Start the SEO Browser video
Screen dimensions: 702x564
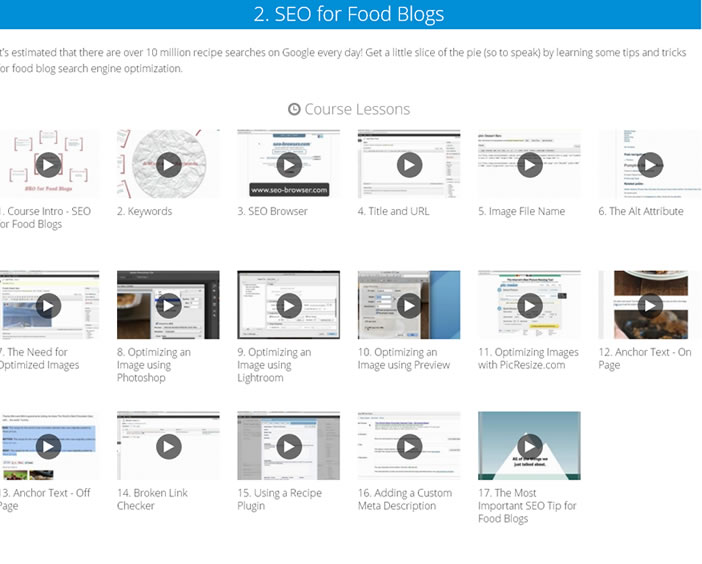289,165
